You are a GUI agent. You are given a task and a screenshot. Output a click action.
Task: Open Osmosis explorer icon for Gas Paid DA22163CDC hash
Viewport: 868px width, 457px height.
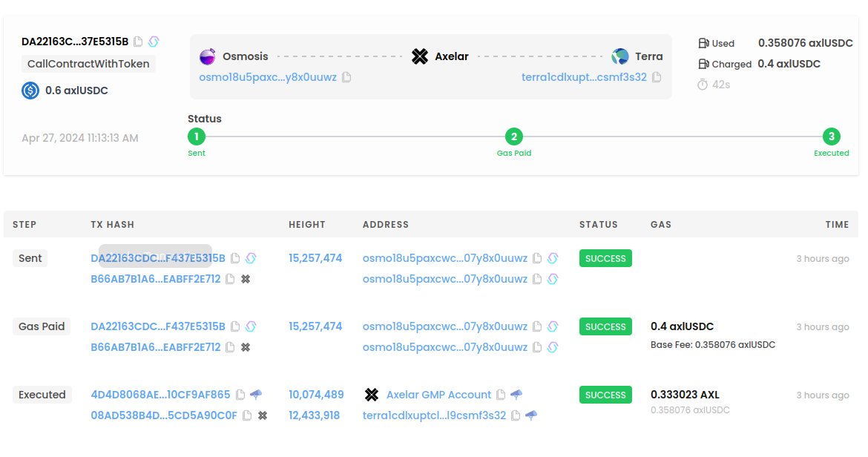251,326
